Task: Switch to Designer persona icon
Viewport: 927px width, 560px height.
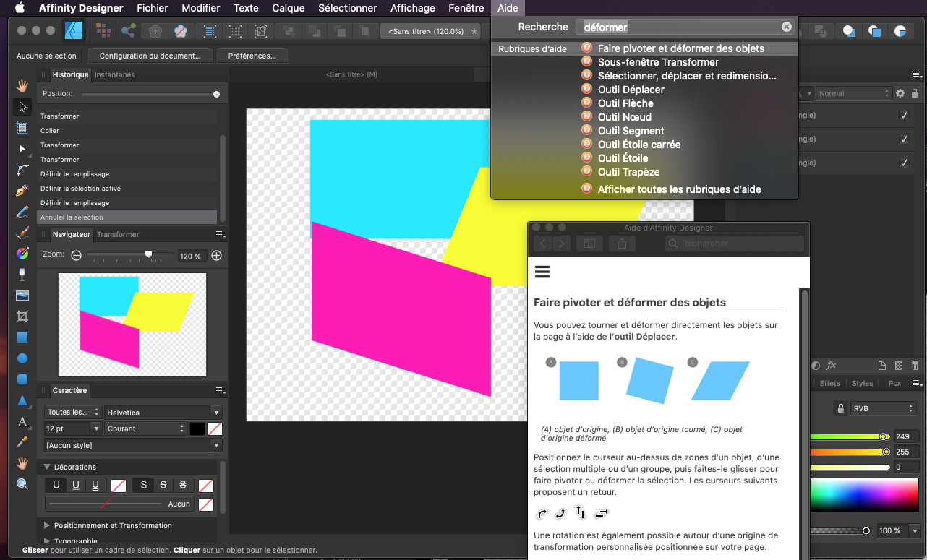Action: (74, 31)
